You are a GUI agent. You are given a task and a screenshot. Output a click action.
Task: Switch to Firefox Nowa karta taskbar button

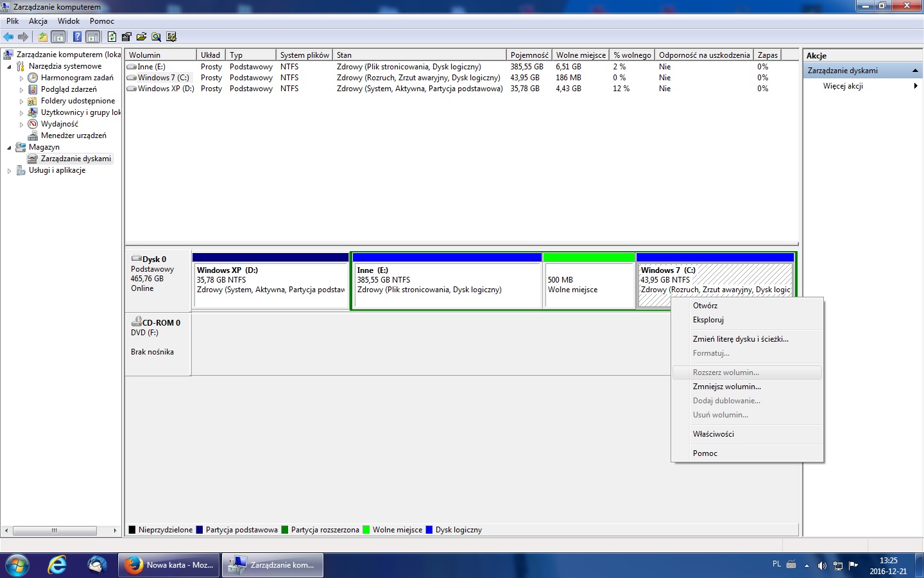click(169, 565)
